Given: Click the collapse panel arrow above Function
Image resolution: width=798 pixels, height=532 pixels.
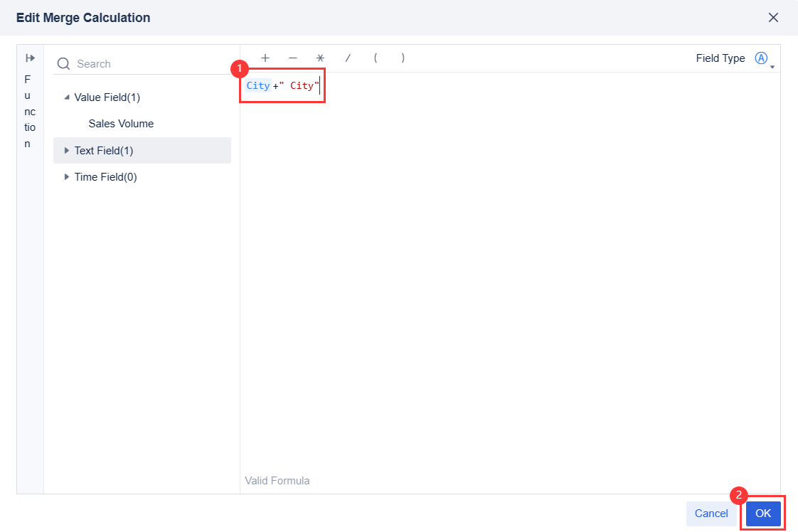Looking at the screenshot, I should coord(29,58).
